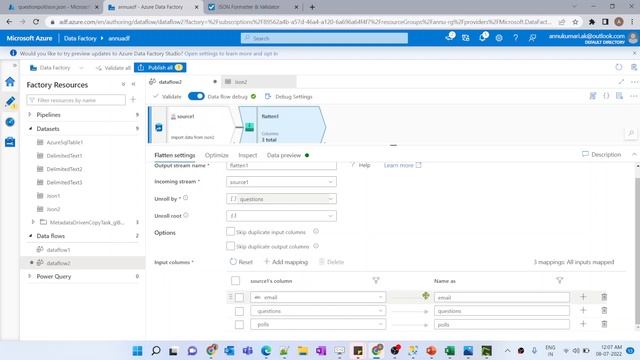The width and height of the screenshot is (640, 360).
Task: Click the filter icon in source1's column header
Action: [x=376, y=280]
